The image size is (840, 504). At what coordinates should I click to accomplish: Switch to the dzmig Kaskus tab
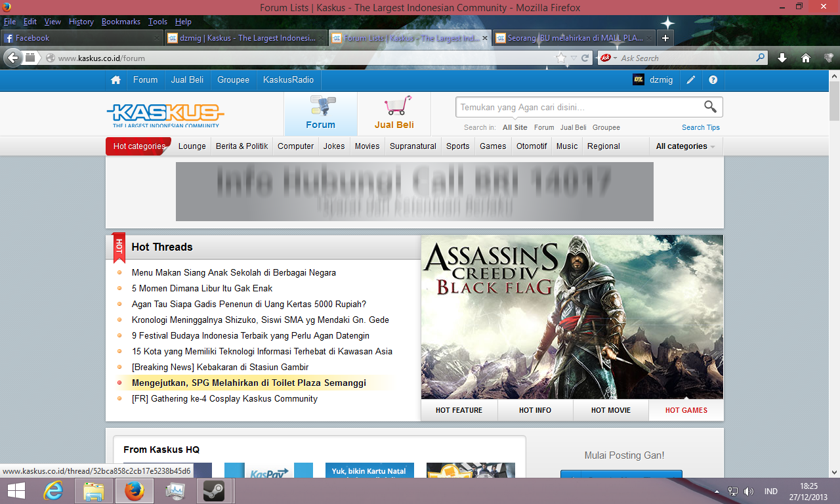pos(246,38)
